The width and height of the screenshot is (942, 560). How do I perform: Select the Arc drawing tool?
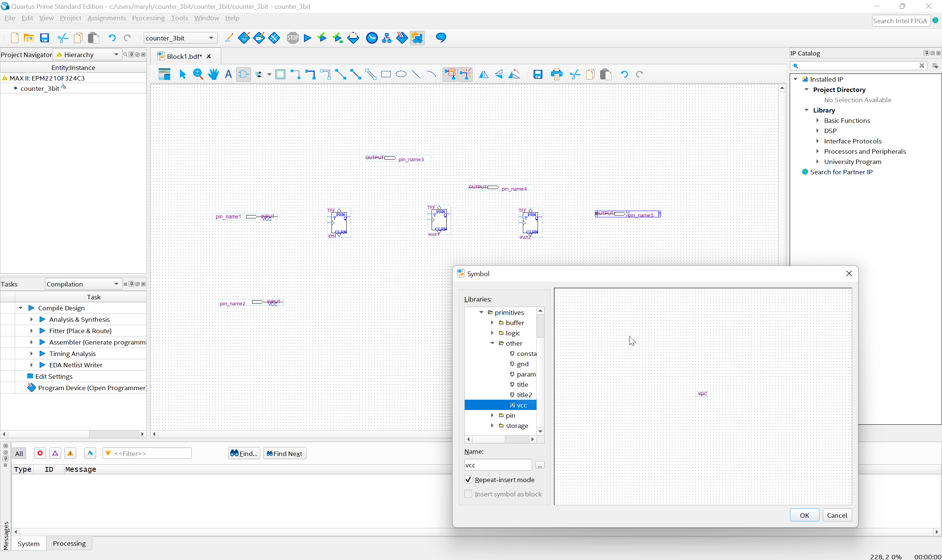431,74
